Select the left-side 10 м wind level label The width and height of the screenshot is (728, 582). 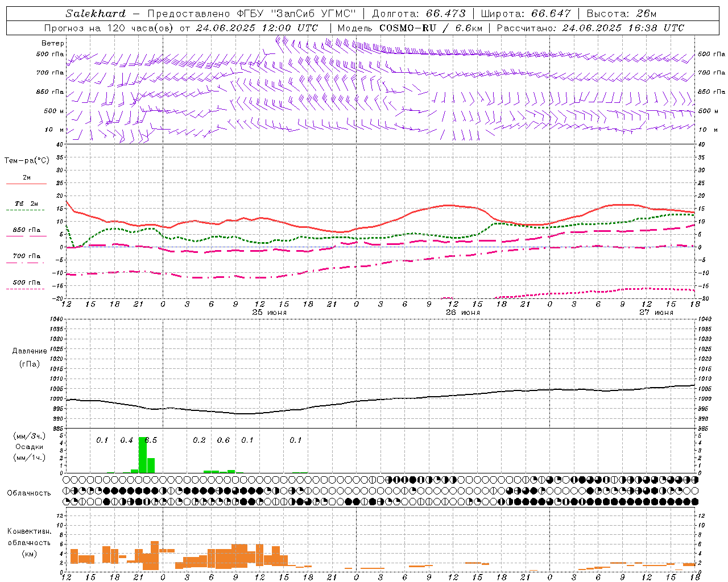[55, 130]
